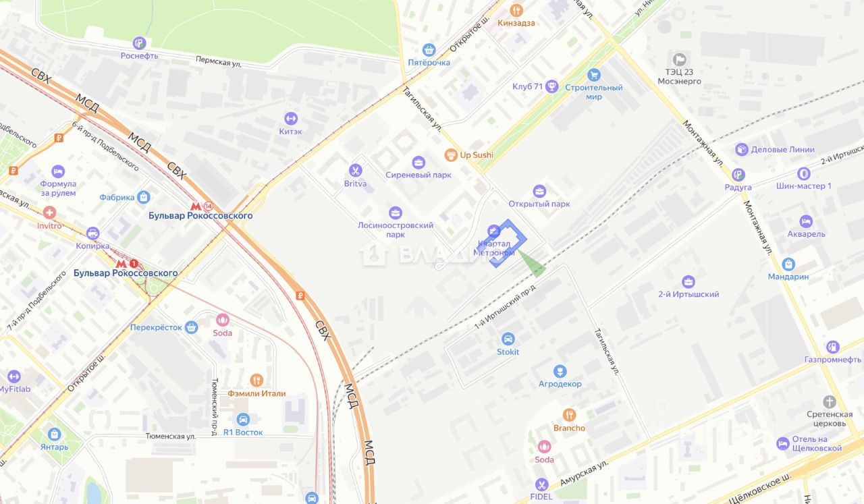Viewport: 864px width, 504px height.
Task: Select the Деловые Линии delivery marker
Action: point(742,150)
